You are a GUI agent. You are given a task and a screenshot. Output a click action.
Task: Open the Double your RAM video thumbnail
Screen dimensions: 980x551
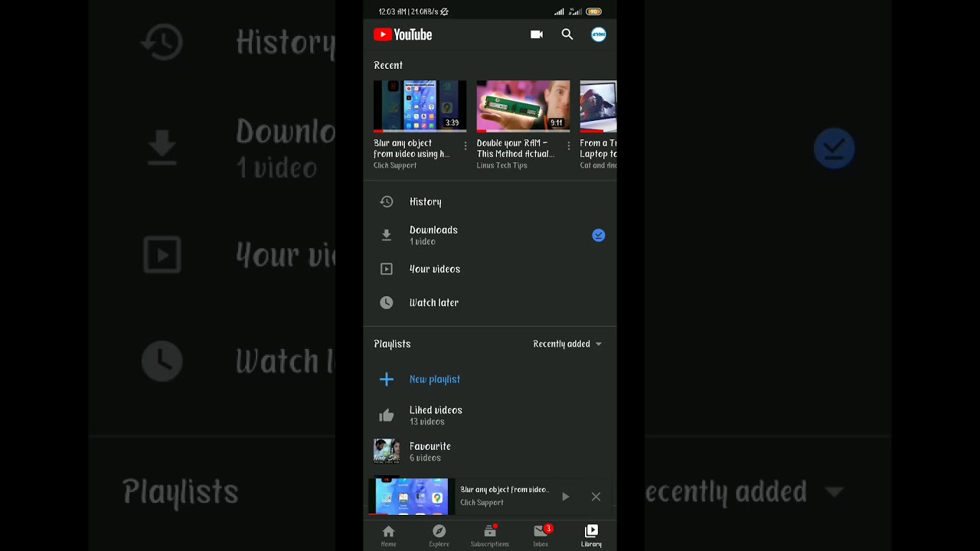tap(523, 106)
